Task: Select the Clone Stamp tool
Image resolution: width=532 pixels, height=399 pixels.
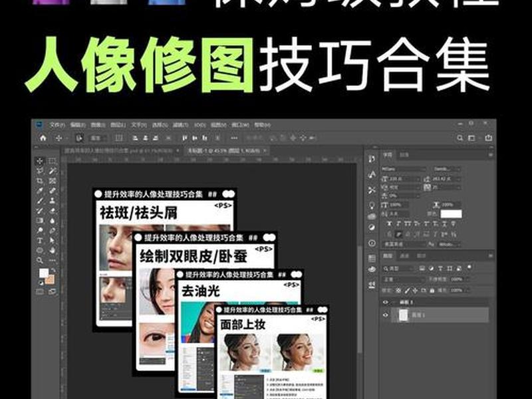Action: [x=53, y=201]
